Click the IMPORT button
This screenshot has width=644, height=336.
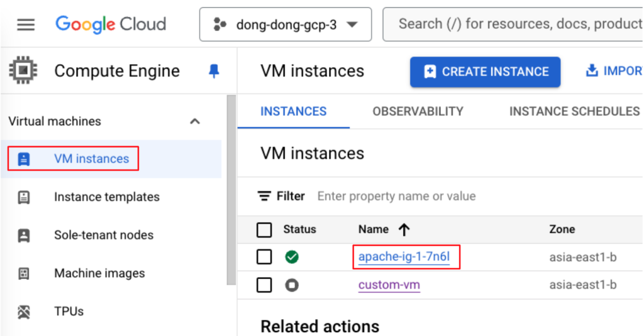[x=614, y=70]
